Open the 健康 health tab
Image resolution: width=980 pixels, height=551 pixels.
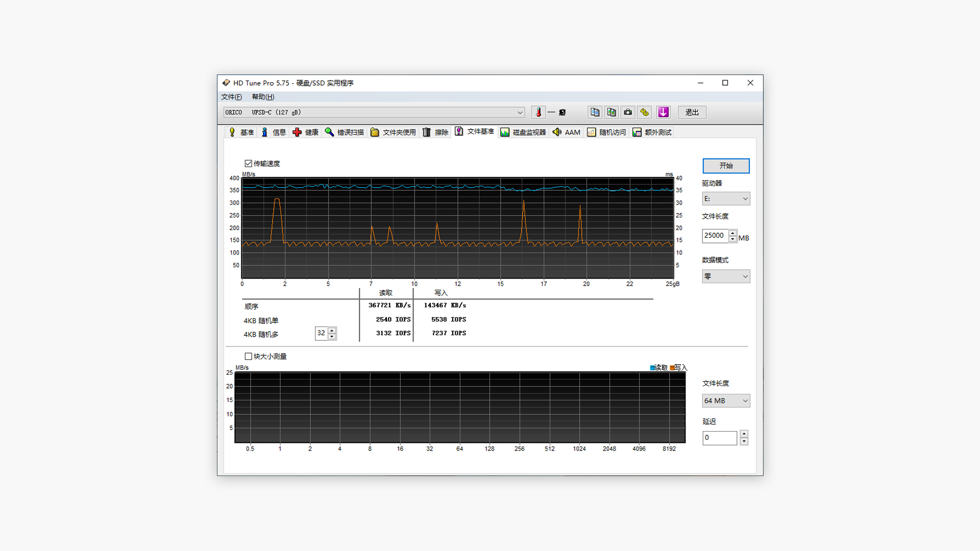pyautogui.click(x=305, y=132)
